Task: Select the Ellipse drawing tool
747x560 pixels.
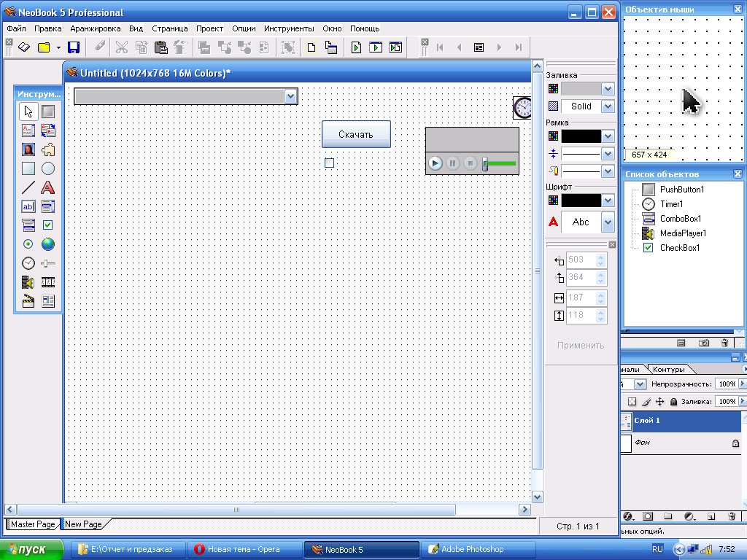Action: click(x=48, y=168)
